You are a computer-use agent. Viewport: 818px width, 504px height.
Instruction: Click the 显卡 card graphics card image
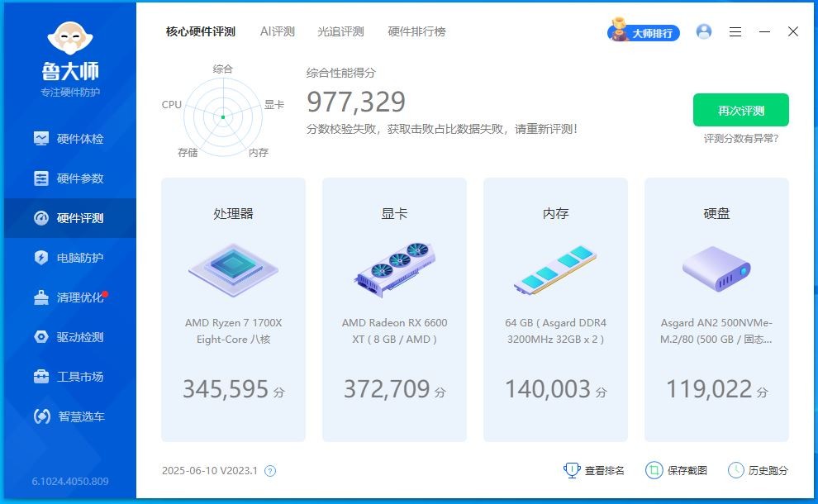[x=394, y=269]
